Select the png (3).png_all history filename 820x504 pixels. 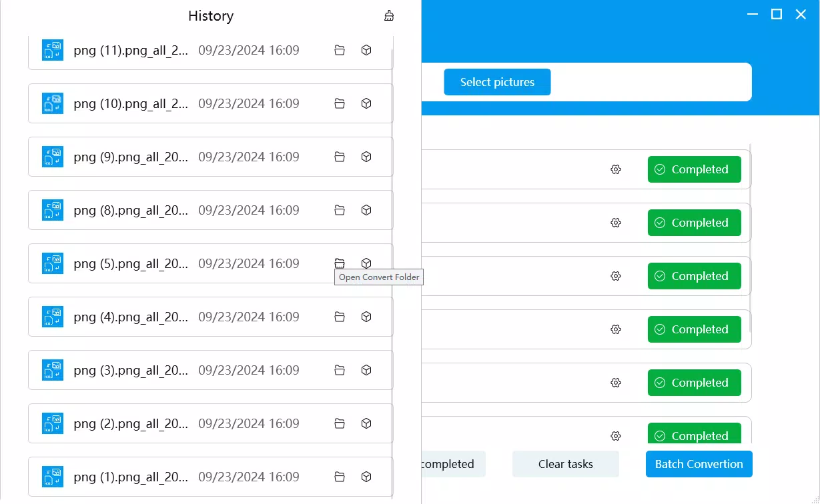pos(131,370)
